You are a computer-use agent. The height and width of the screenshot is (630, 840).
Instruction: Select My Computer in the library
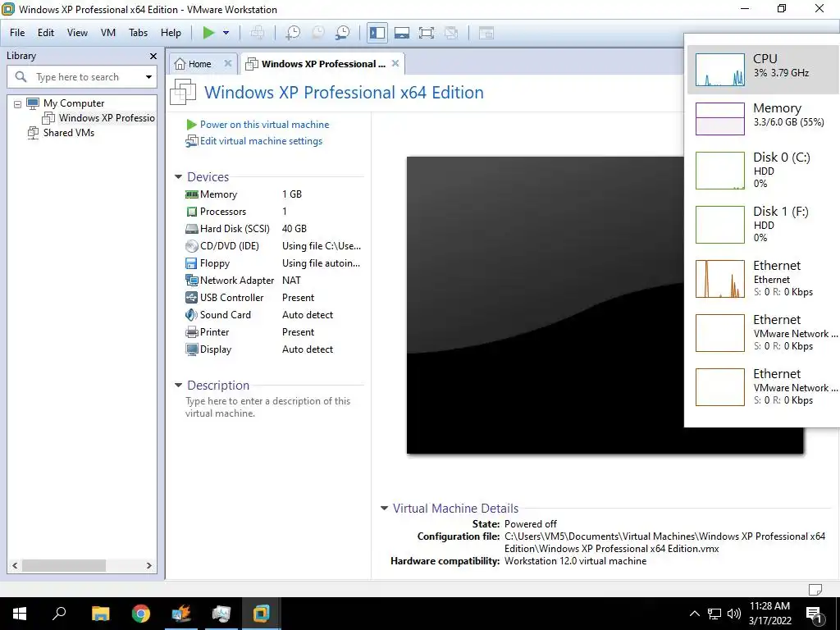(74, 103)
